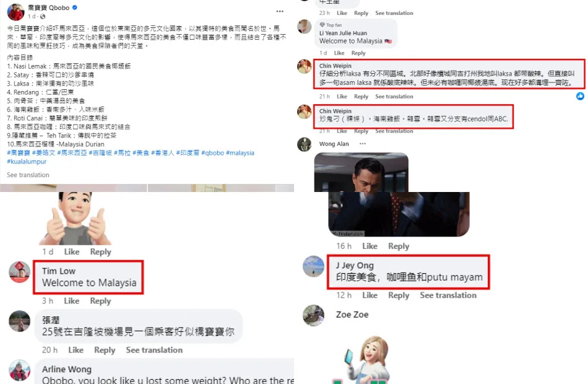588x384 pixels.
Task: Like Tim Low's Welcome to Malaysia comment
Action: click(71, 301)
